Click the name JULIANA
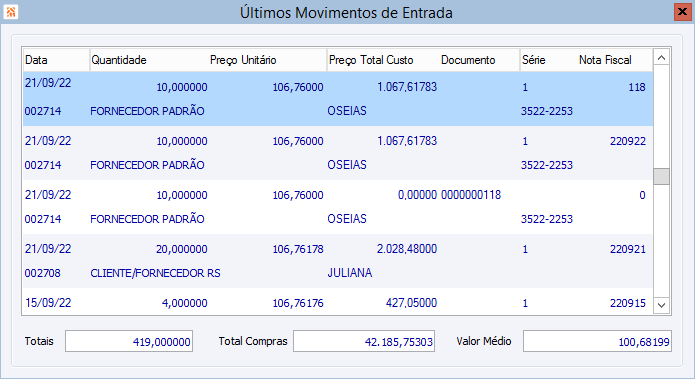 click(350, 273)
